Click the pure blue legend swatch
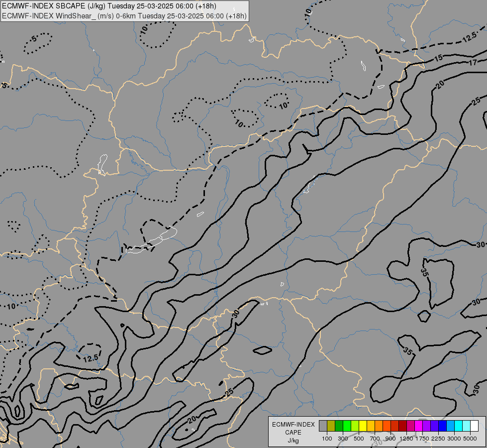Screen dimensions: 487x448 click(x=442, y=426)
